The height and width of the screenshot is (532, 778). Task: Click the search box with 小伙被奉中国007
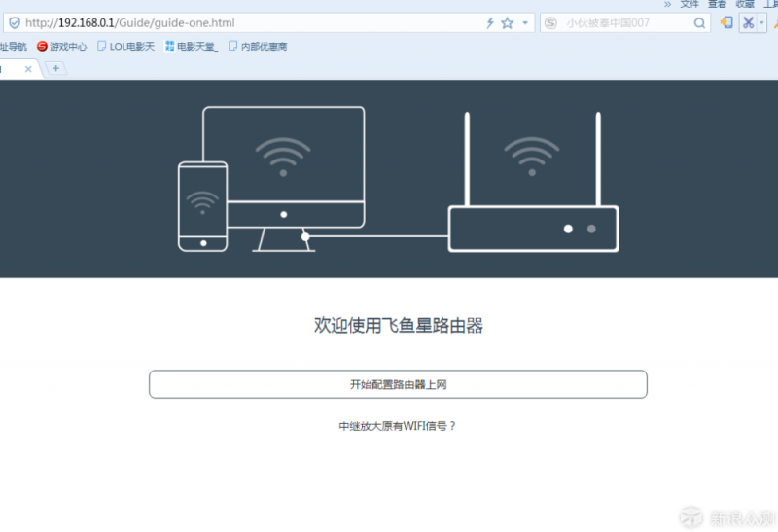625,22
